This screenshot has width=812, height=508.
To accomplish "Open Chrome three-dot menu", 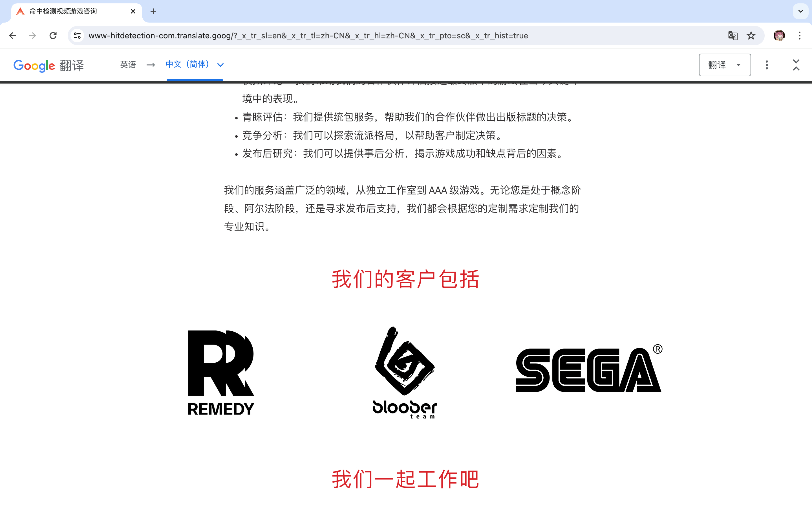I will point(800,36).
